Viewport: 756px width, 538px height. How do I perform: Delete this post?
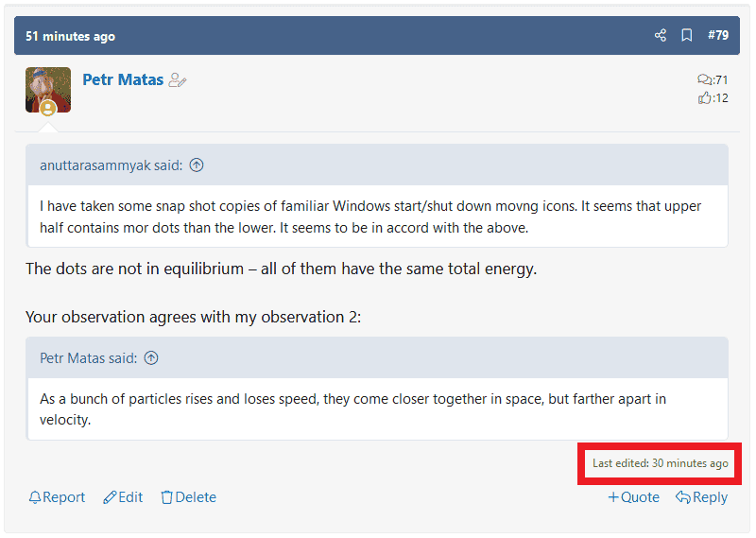pyautogui.click(x=188, y=497)
